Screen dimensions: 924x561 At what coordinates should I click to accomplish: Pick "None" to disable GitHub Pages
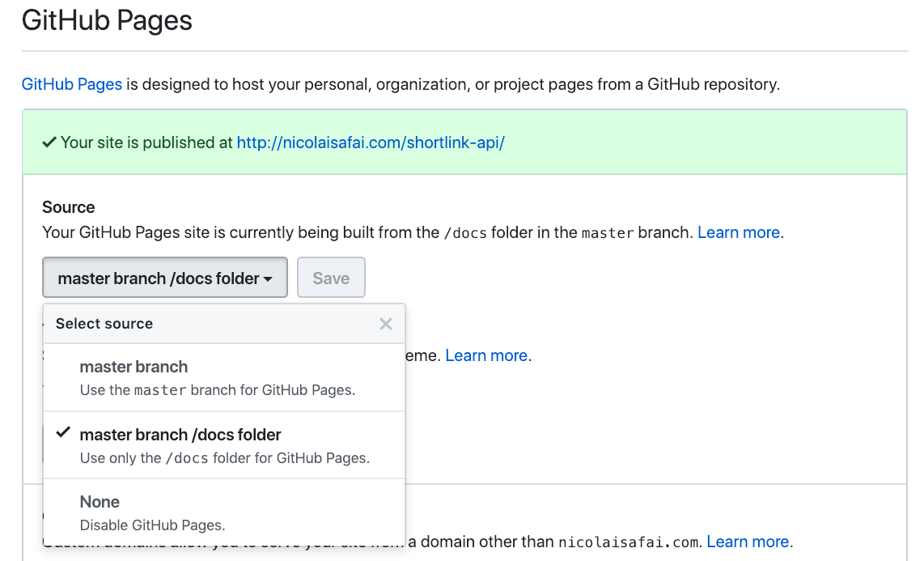pos(100,502)
